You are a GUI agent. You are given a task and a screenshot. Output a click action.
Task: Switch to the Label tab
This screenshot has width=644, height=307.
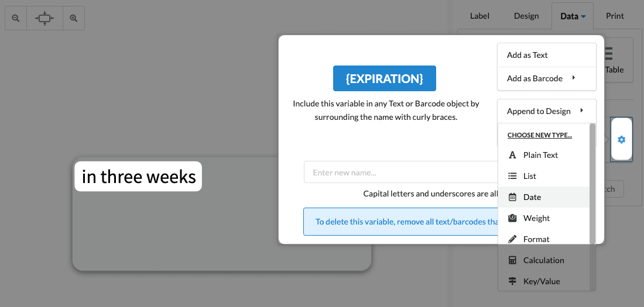coord(479,16)
